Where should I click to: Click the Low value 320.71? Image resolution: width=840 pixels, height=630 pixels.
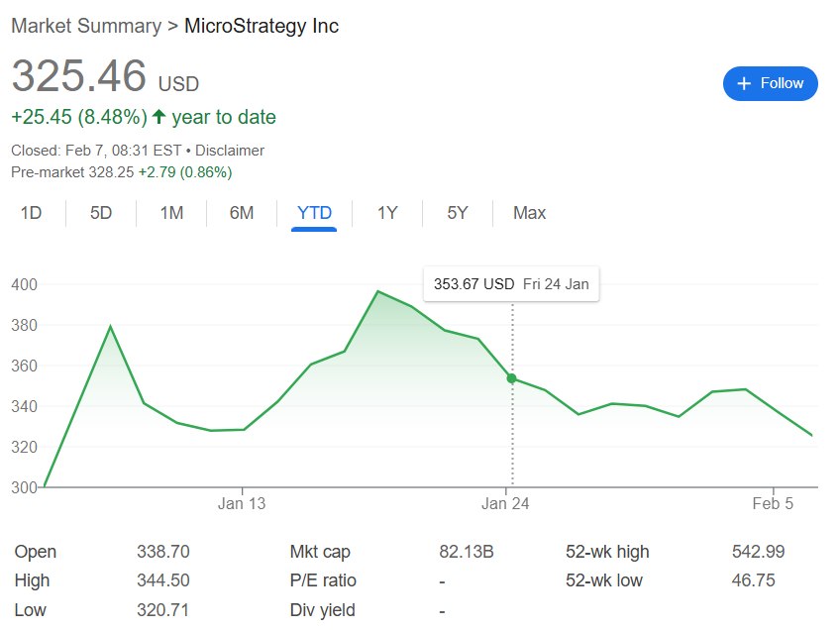(x=162, y=610)
